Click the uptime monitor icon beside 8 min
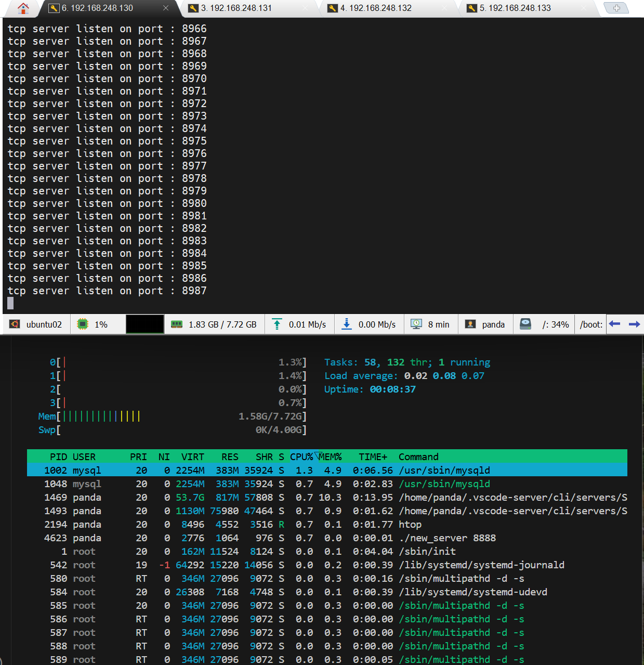Screen dimensions: 644x665 tap(416, 324)
